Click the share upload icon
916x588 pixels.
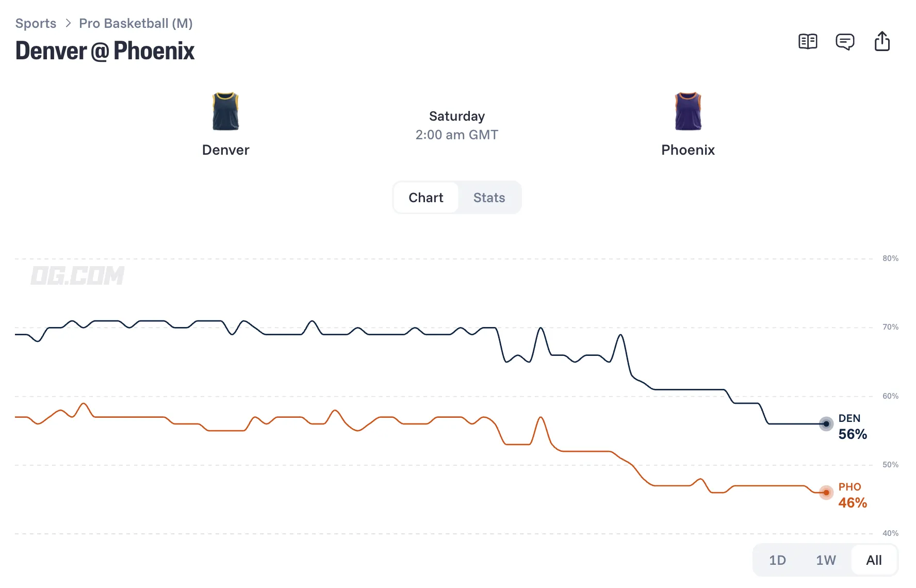tap(882, 41)
